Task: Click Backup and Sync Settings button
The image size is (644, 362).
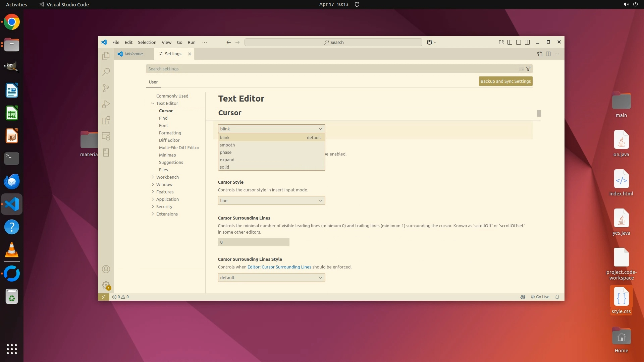Action: click(x=505, y=81)
